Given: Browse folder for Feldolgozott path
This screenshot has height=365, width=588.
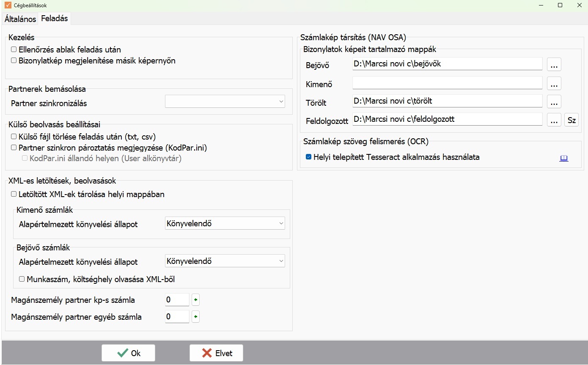Looking at the screenshot, I should click(554, 120).
